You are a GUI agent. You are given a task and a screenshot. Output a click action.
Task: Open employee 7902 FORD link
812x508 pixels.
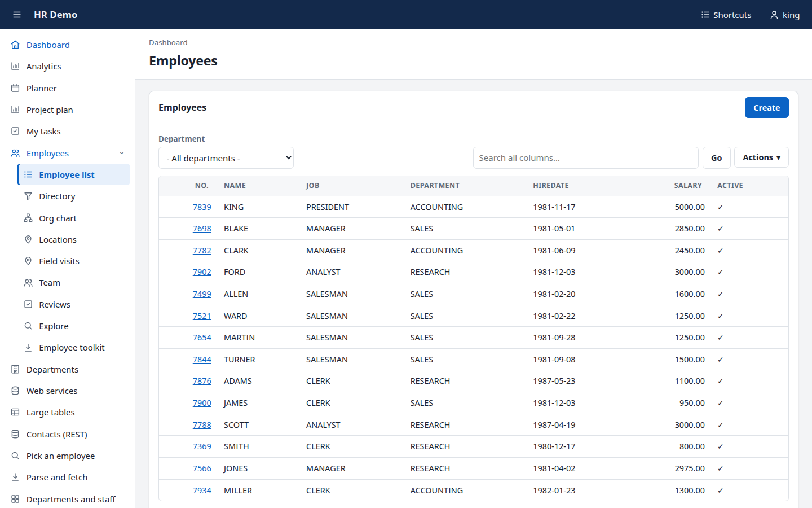coord(202,272)
